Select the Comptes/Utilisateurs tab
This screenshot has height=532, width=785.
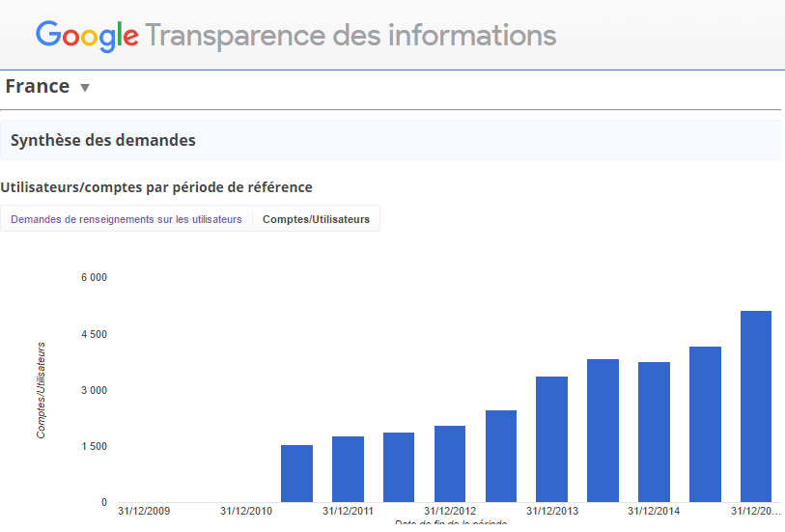[x=316, y=219]
